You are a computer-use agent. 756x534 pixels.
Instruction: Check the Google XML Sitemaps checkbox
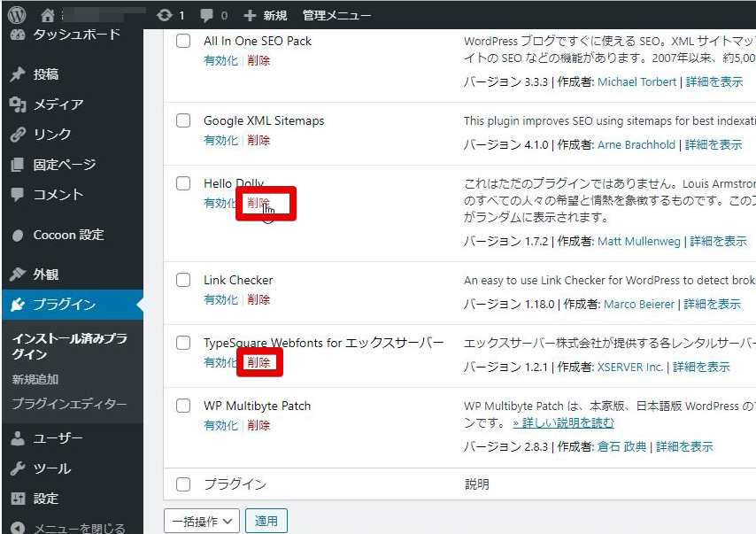(x=183, y=120)
